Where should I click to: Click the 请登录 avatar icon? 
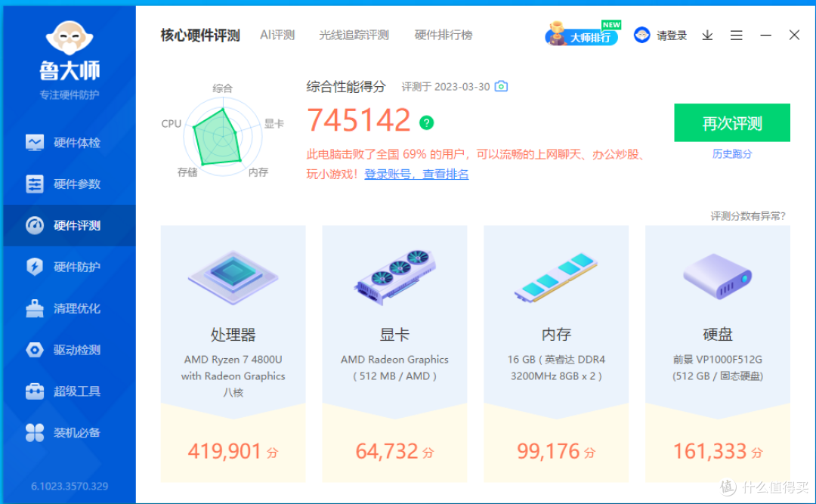tap(642, 35)
